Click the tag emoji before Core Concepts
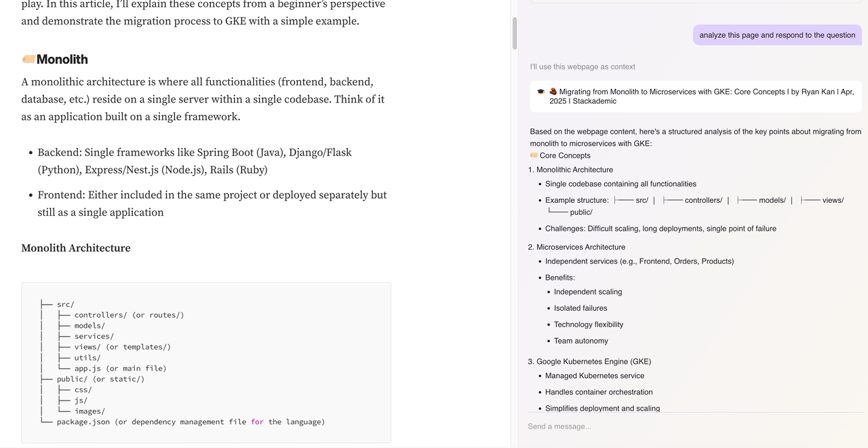 [x=534, y=155]
